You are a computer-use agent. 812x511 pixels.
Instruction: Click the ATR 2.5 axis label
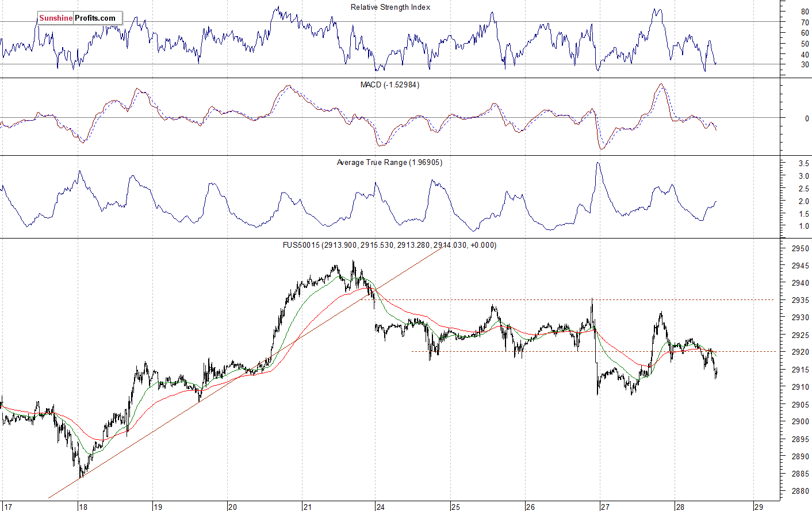click(803, 189)
